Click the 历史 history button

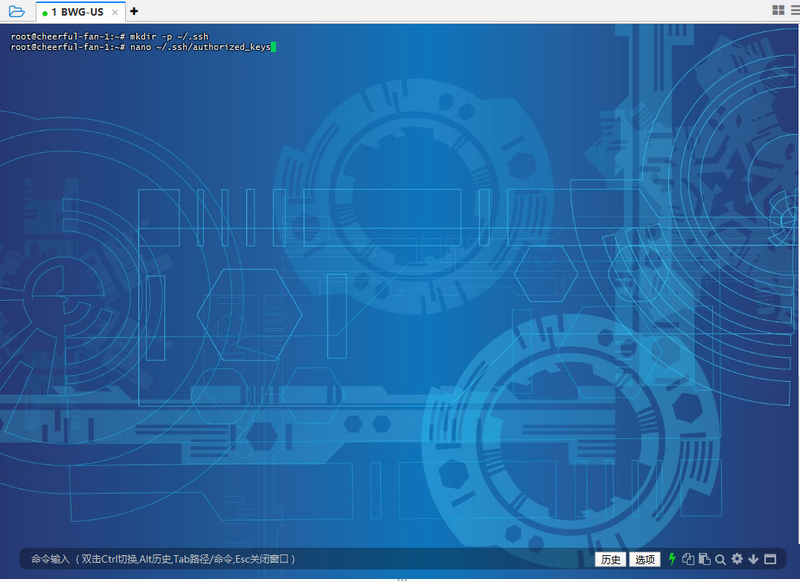click(x=611, y=559)
